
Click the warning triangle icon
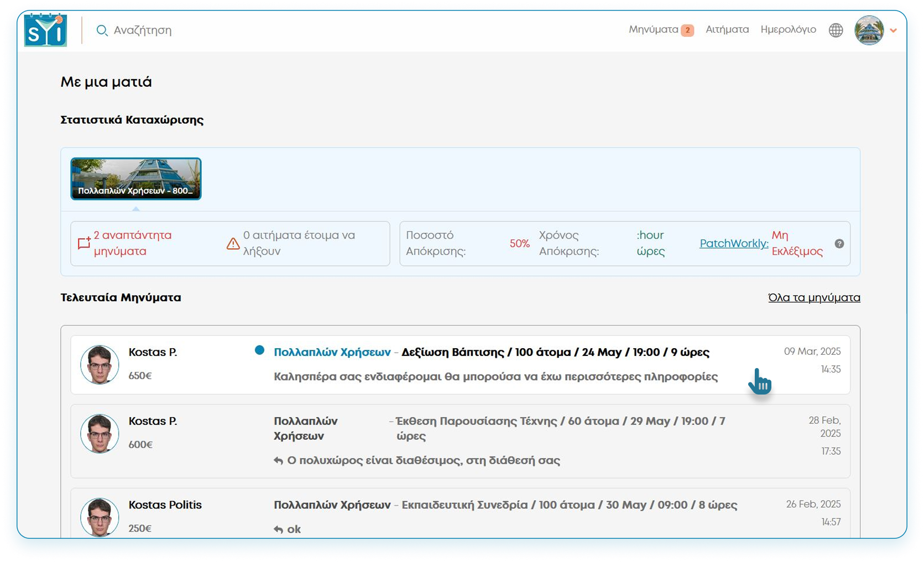(233, 243)
